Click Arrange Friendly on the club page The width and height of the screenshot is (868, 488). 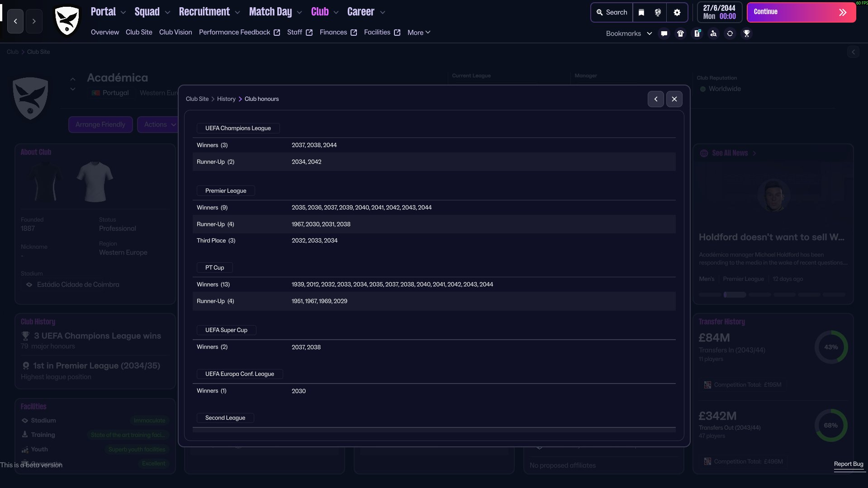[100, 125]
